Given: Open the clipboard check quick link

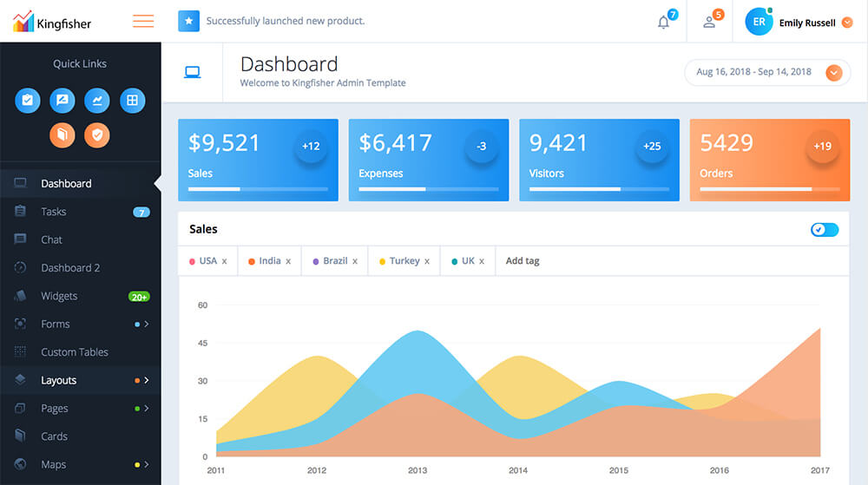Looking at the screenshot, I should [x=28, y=101].
